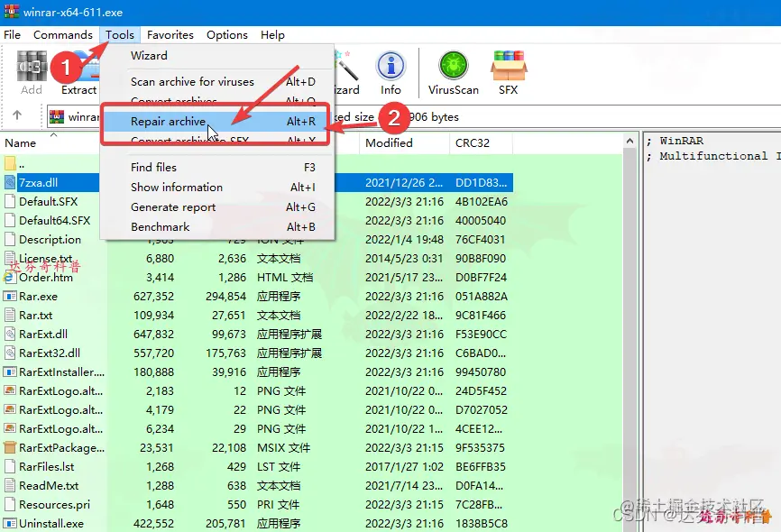Click the Resources.pri file icon
Viewport: 781px width, 532px height.
tap(10, 504)
